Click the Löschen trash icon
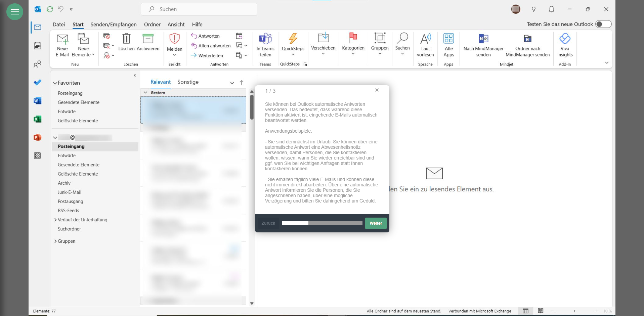 pos(126,39)
